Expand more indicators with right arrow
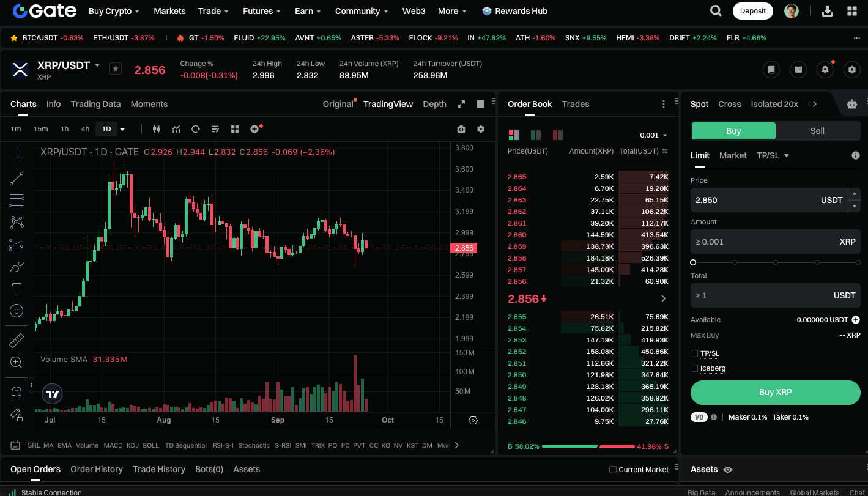The width and height of the screenshot is (868, 496). [x=456, y=445]
